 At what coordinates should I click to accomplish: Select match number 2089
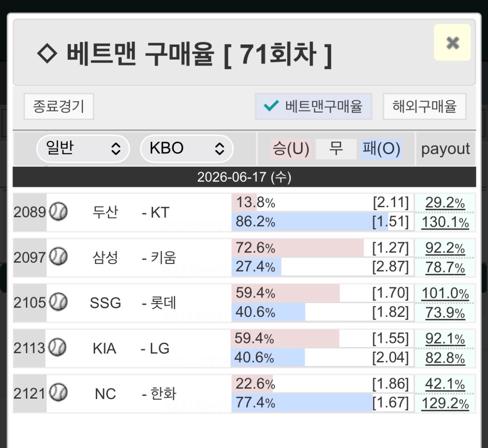pos(30,212)
